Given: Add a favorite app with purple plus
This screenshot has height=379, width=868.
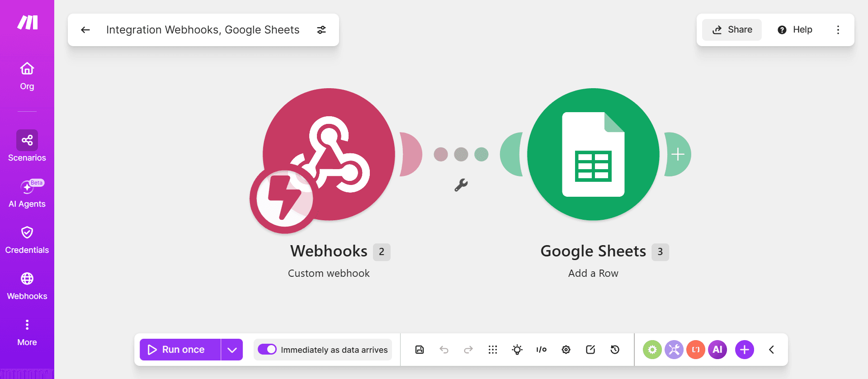Looking at the screenshot, I should click(x=745, y=350).
